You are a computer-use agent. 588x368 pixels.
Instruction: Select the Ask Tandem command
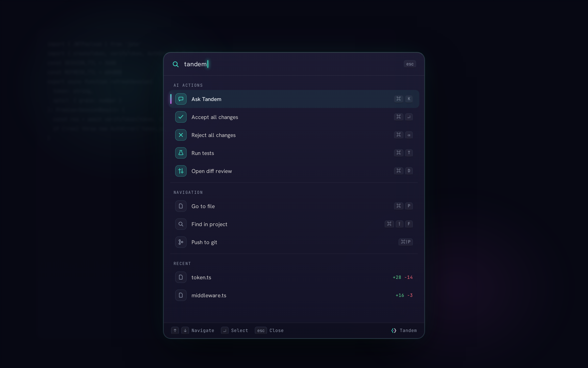click(x=294, y=99)
